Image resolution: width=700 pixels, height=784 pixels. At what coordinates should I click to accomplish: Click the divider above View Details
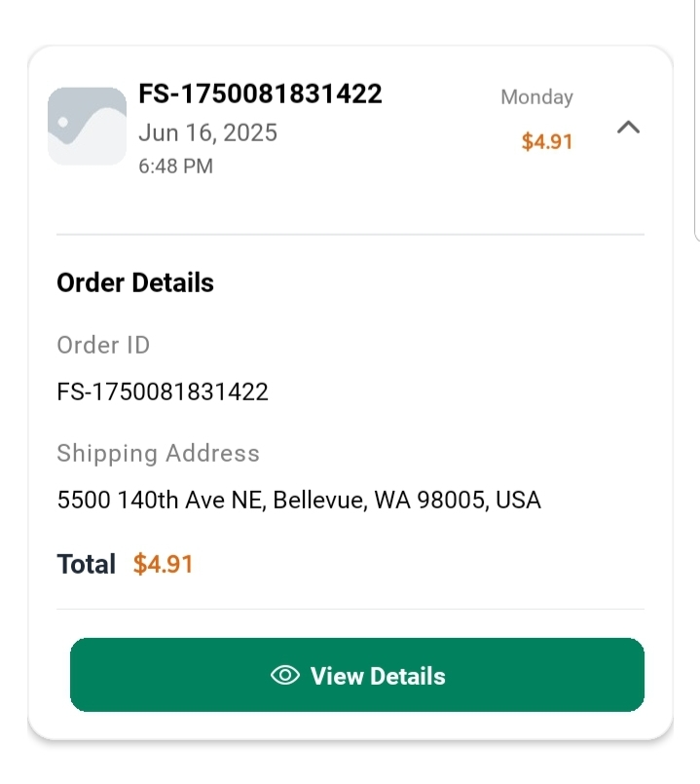(350, 610)
